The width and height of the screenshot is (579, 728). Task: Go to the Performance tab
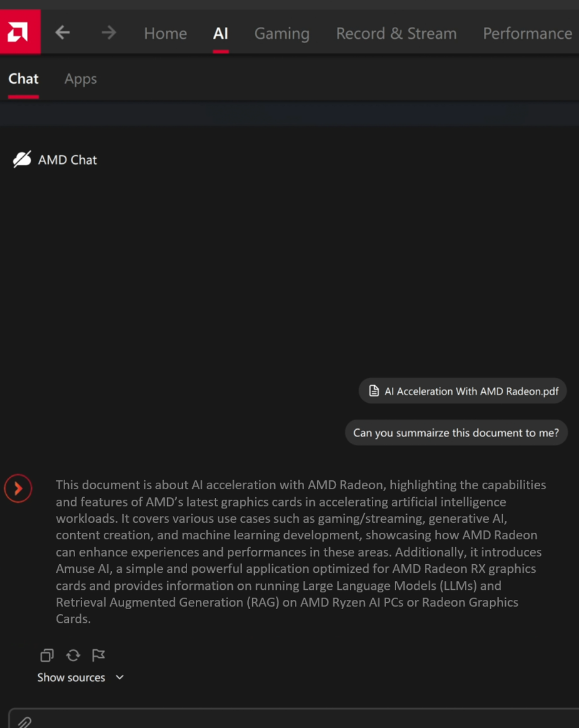[x=527, y=33]
